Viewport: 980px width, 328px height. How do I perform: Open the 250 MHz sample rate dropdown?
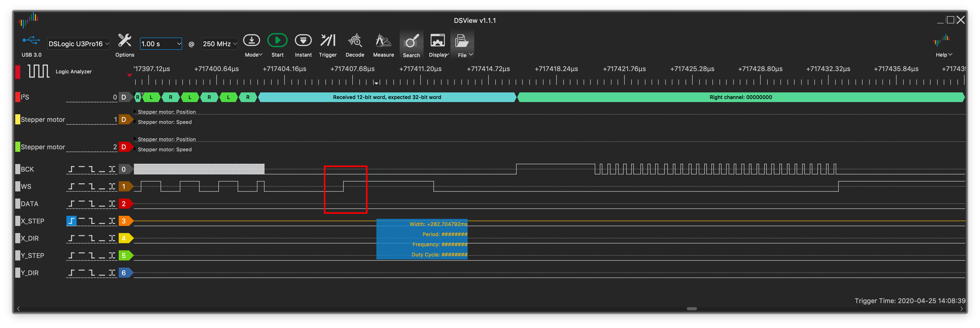click(220, 44)
